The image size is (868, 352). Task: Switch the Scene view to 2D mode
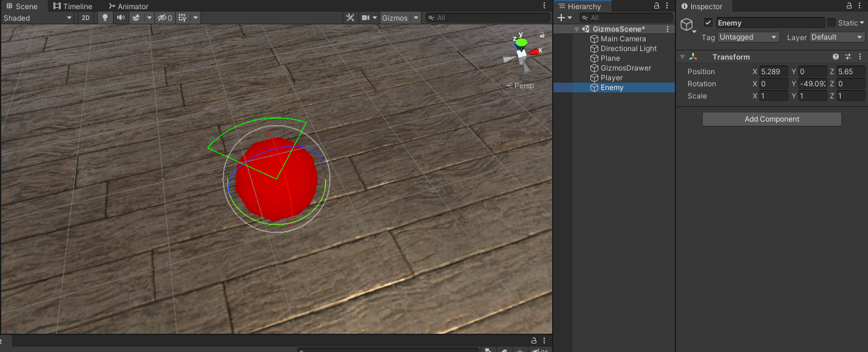[x=86, y=18]
